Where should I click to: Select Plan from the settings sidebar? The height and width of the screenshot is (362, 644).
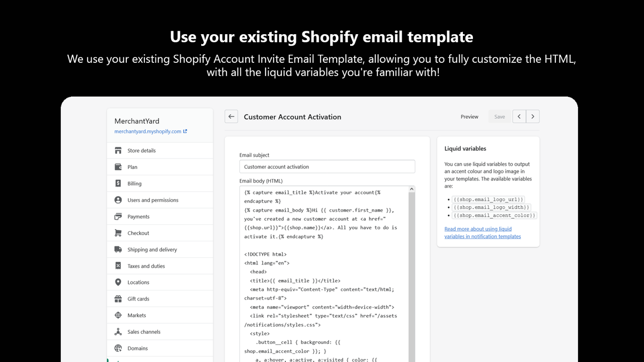tap(132, 166)
